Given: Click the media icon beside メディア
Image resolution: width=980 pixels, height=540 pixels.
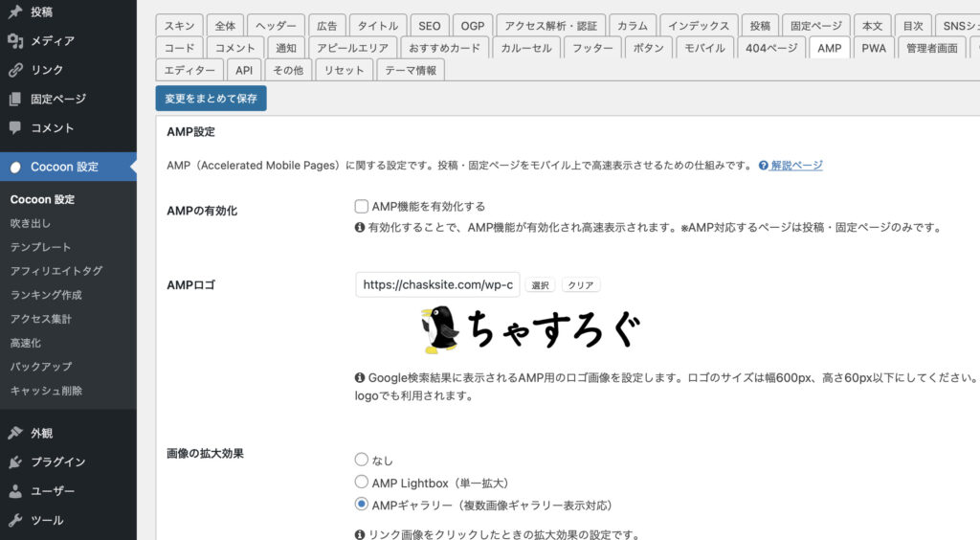Looking at the screenshot, I should click(15, 40).
